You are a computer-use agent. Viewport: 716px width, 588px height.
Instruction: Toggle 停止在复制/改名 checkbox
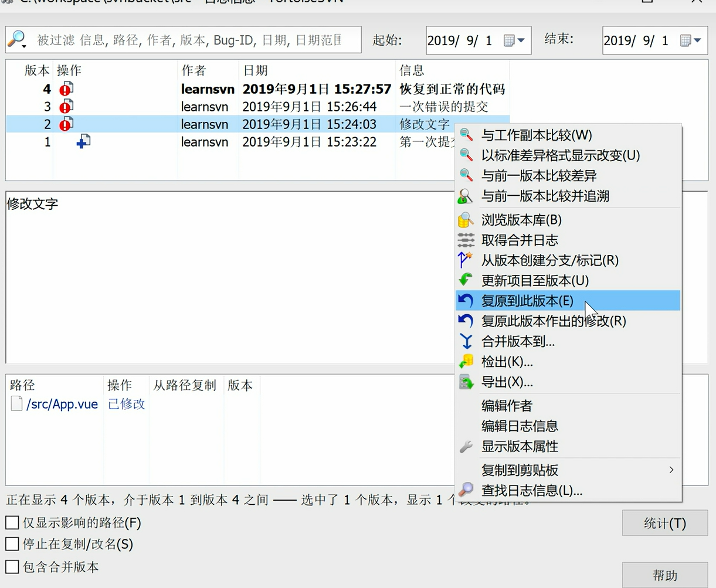pyautogui.click(x=12, y=544)
